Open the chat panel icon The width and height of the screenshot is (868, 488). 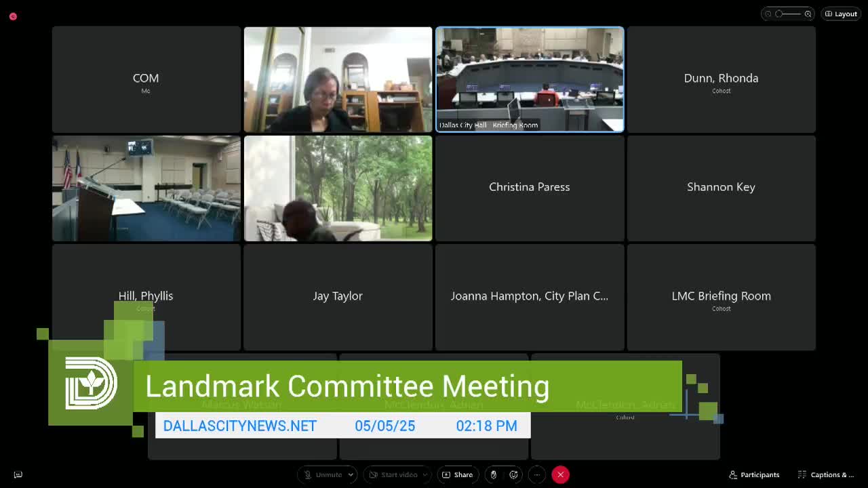coord(18,474)
